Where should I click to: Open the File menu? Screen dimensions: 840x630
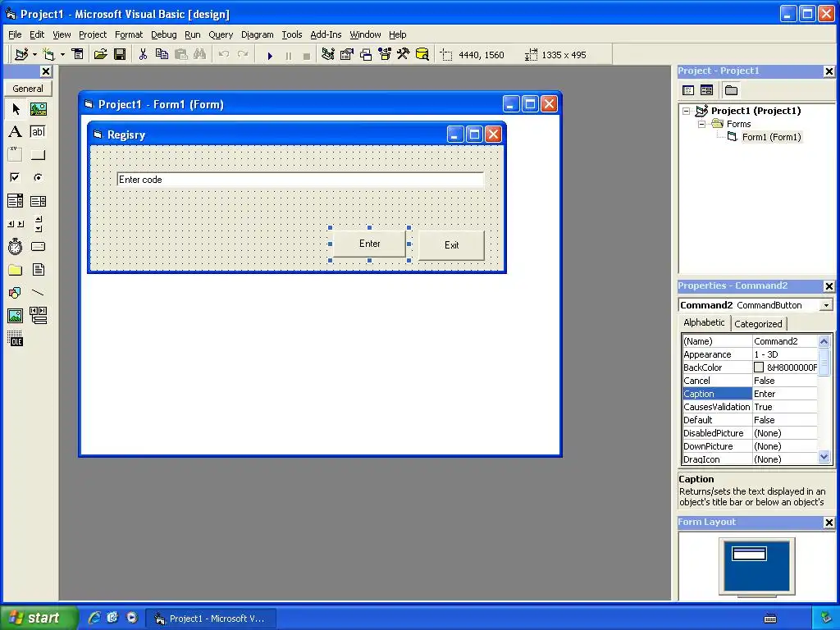(15, 34)
